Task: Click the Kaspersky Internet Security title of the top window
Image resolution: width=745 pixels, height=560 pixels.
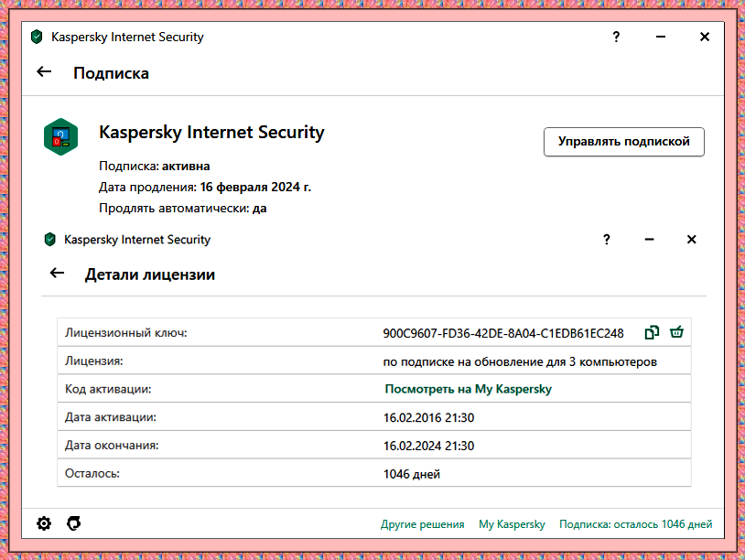Action: click(127, 37)
